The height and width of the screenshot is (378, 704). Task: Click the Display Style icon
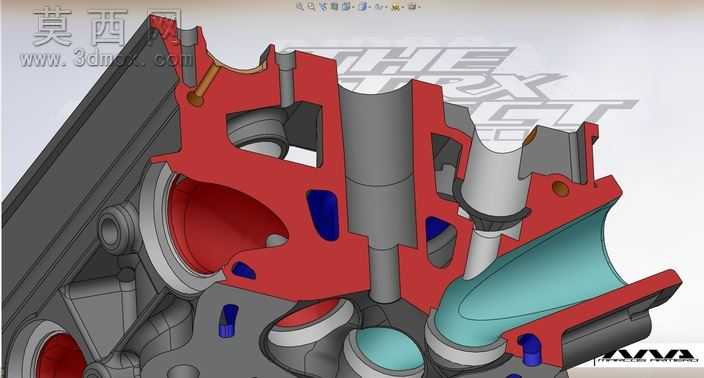[364, 7]
